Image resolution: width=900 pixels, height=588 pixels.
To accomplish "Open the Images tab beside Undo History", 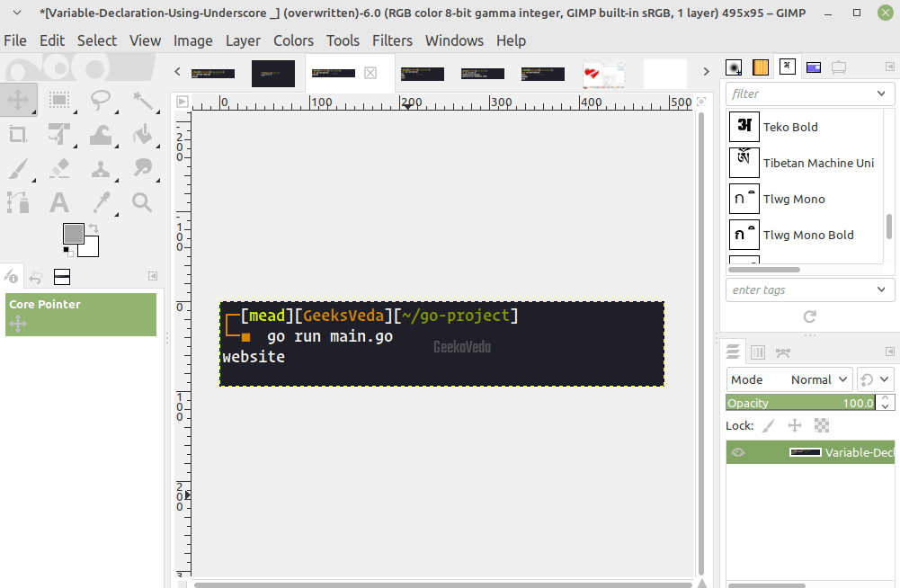I will [x=61, y=277].
